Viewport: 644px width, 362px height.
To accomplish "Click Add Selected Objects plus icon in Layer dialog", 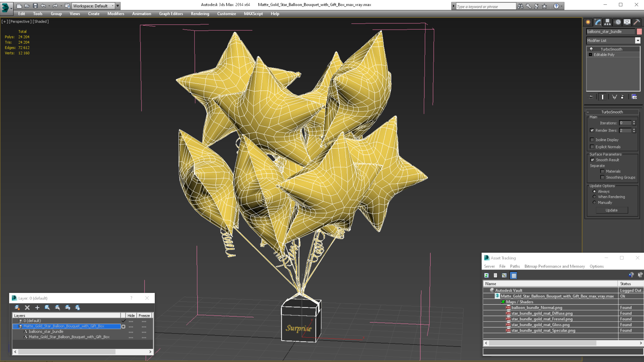I will [x=37, y=307].
